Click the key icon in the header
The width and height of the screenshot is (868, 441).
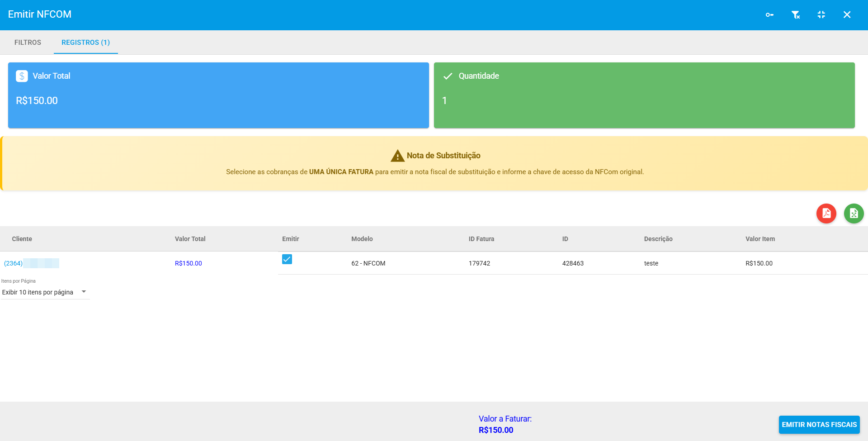point(769,15)
